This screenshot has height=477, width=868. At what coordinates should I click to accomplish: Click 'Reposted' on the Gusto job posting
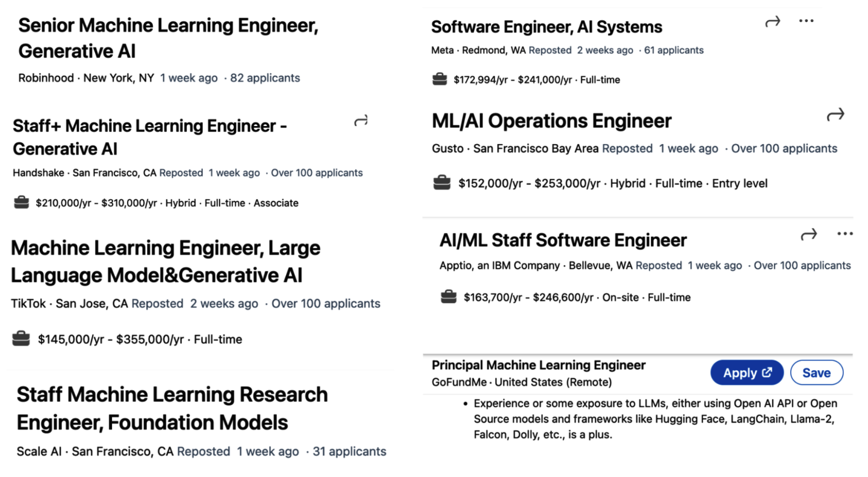coord(627,148)
